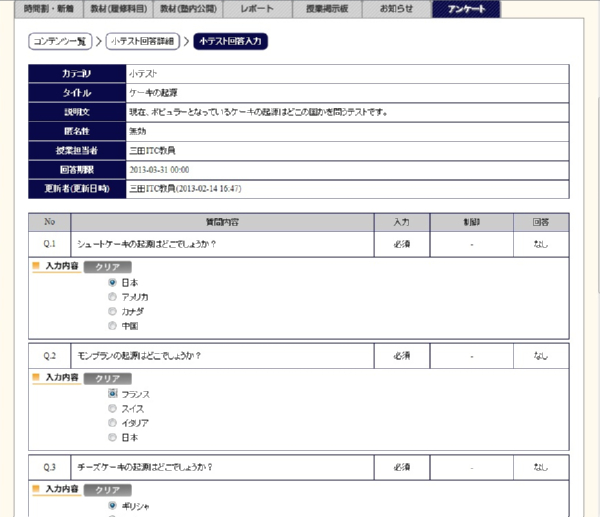Choose カナダ radio option in Q.1
The width and height of the screenshot is (600, 517).
[x=112, y=311]
